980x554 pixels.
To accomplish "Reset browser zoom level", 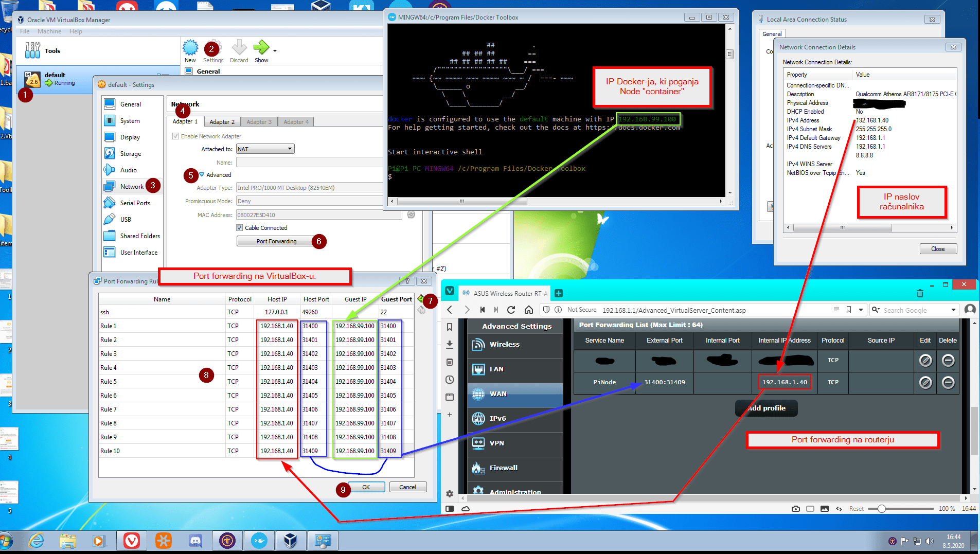I will 856,509.
